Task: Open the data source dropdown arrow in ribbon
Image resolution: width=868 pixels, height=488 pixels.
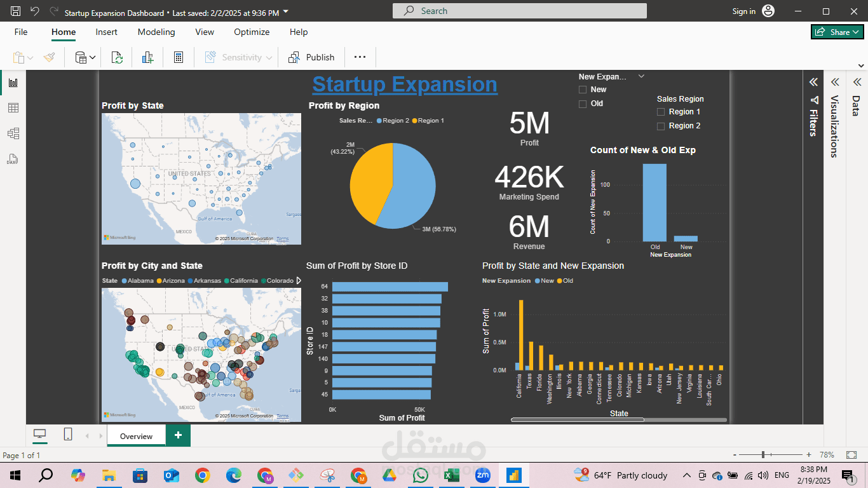Action: pos(93,58)
